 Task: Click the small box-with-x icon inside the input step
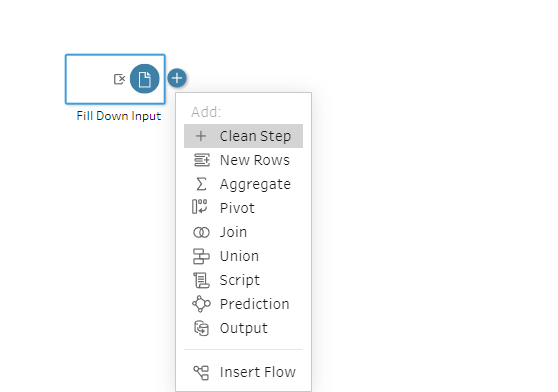tap(119, 79)
